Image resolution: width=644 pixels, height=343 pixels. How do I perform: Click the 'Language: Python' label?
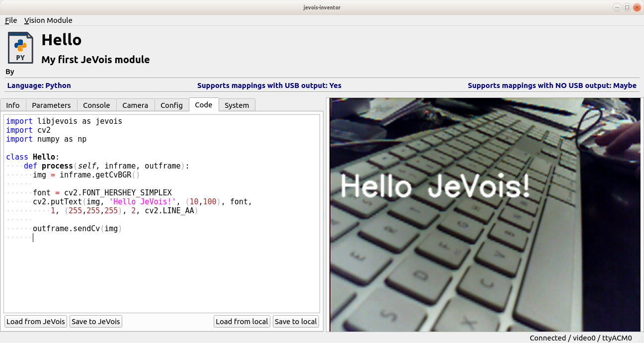(39, 86)
